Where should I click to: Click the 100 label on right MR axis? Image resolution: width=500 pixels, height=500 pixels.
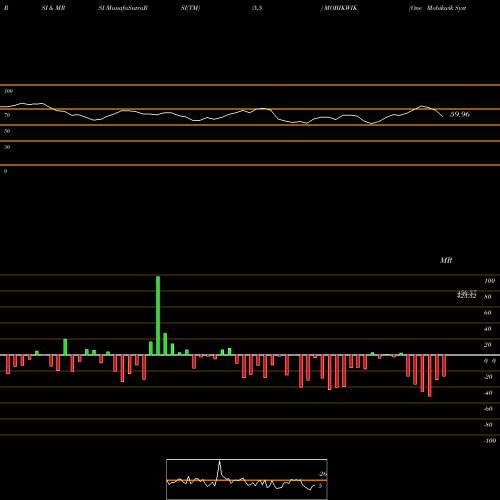click(x=489, y=281)
